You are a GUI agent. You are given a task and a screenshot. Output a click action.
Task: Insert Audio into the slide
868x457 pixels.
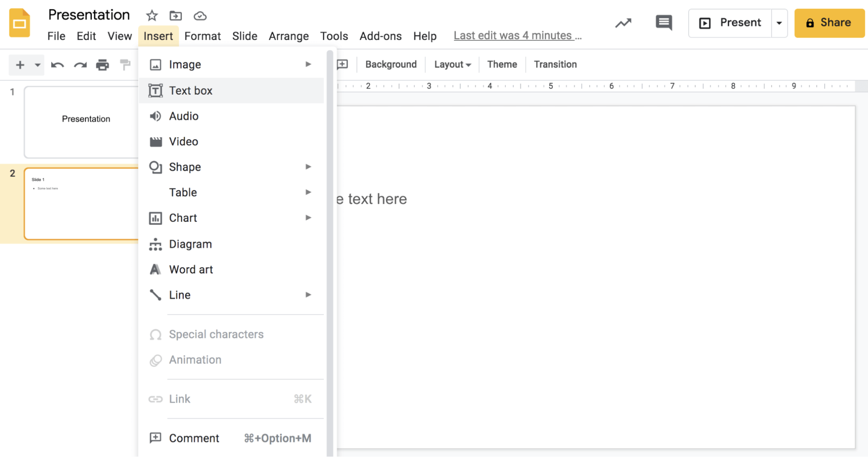(183, 116)
